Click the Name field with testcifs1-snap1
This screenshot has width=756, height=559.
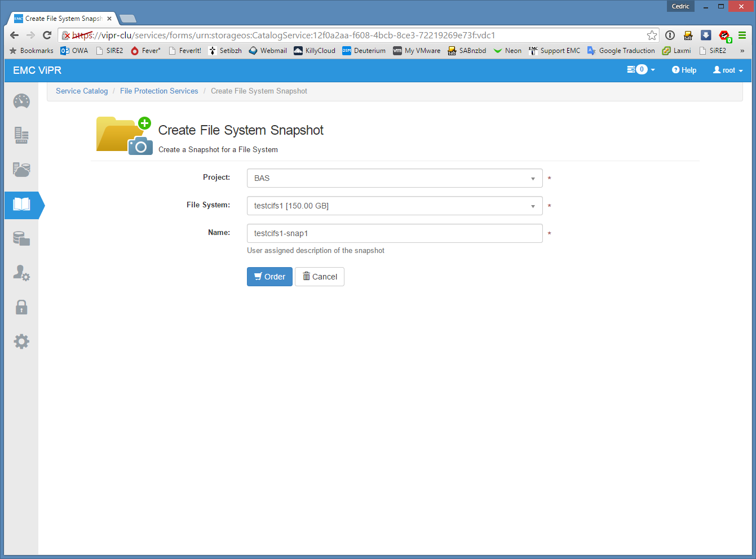pos(394,233)
